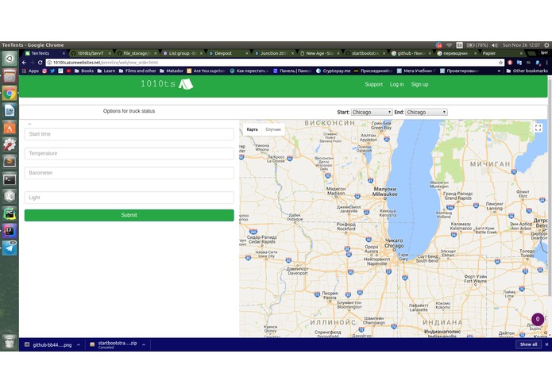
Task: Focus the Temperature input field
Action: 129,153
